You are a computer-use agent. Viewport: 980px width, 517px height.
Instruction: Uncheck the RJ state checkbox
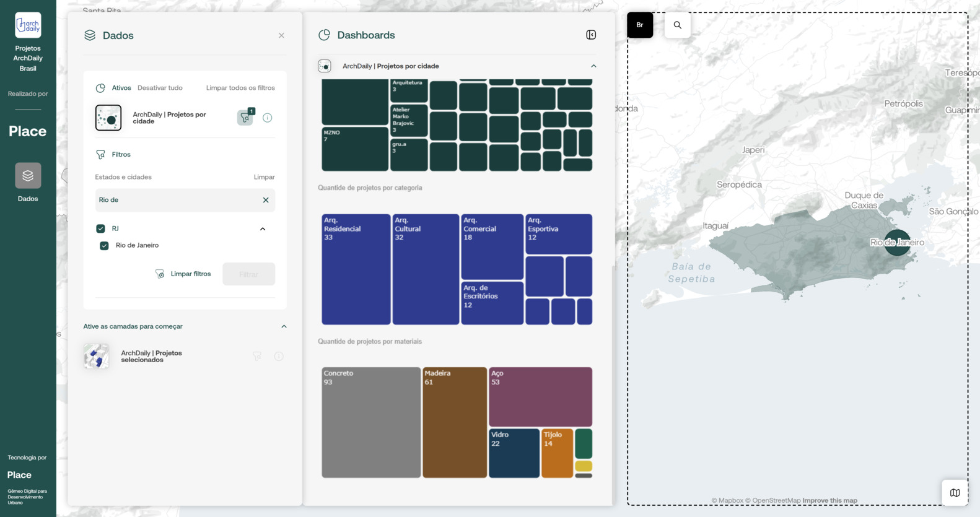(x=100, y=228)
